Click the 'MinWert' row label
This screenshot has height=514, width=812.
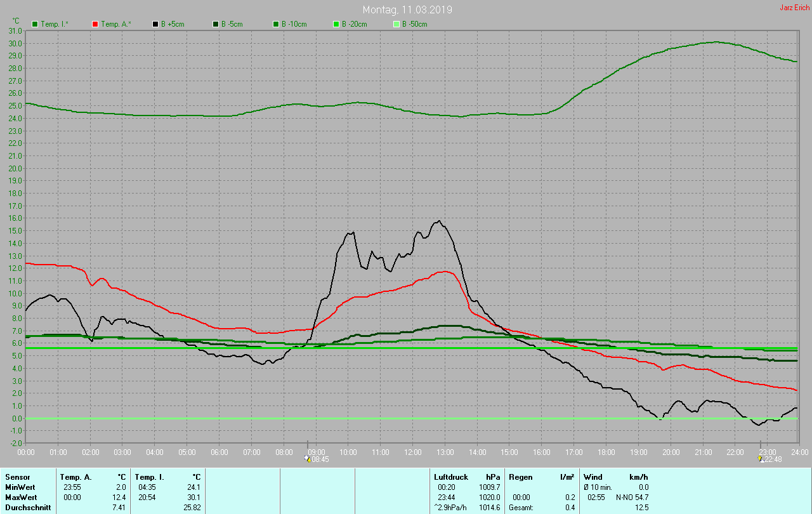(x=19, y=487)
